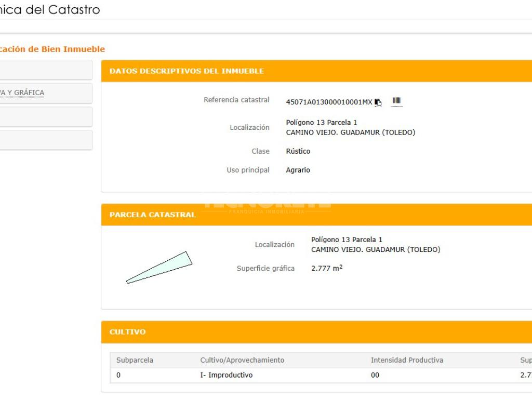532x399 pixels.
Task: Click the sidebar button directly below 'Y GRÁFICA'
Action: (x=46, y=117)
